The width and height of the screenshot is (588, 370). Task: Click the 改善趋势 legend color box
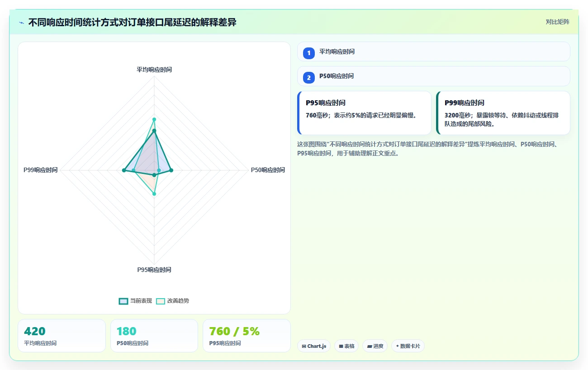pos(161,301)
